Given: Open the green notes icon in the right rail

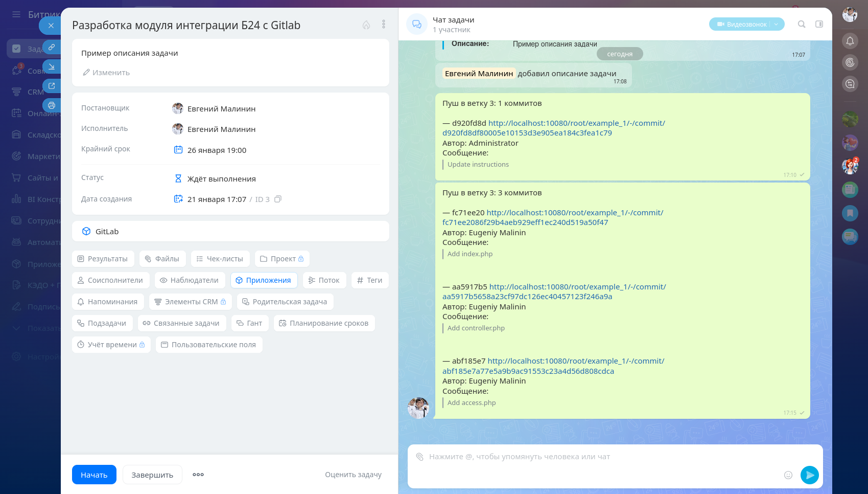Looking at the screenshot, I should point(850,189).
